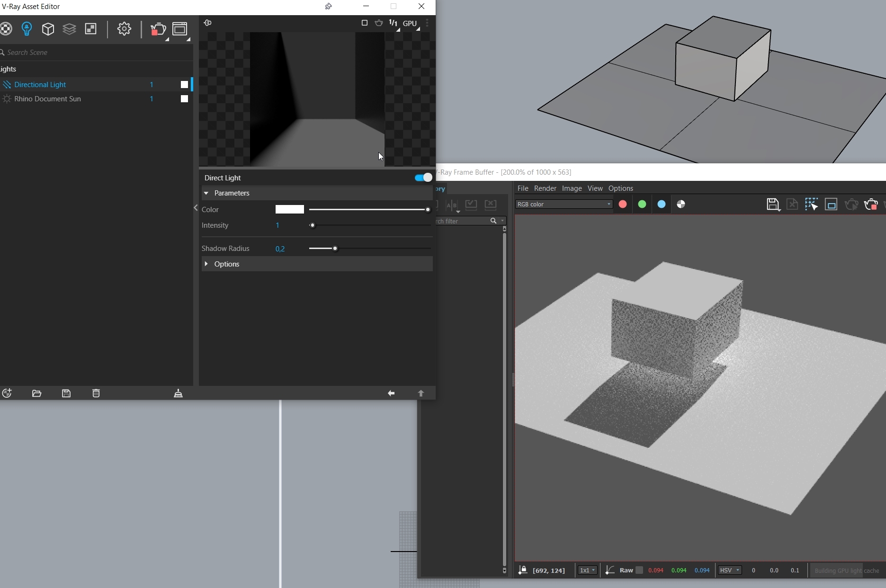Click the clear image icon in Frame Buffer
The height and width of the screenshot is (588, 886).
(x=792, y=205)
